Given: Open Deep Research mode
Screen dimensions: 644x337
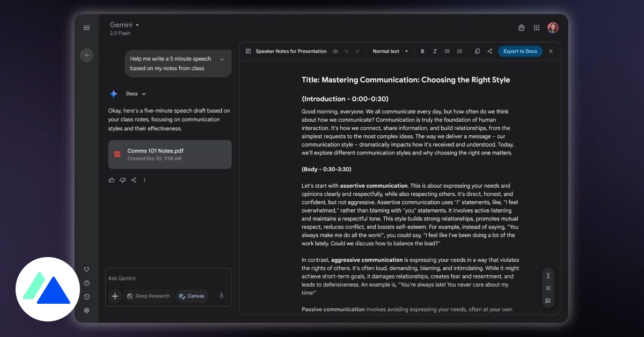Looking at the screenshot, I should pyautogui.click(x=148, y=296).
